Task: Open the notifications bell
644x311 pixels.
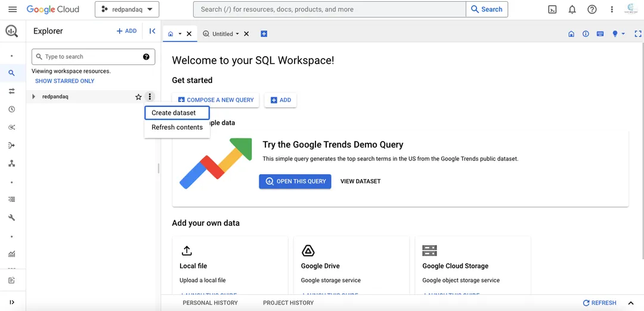Action: tap(572, 10)
